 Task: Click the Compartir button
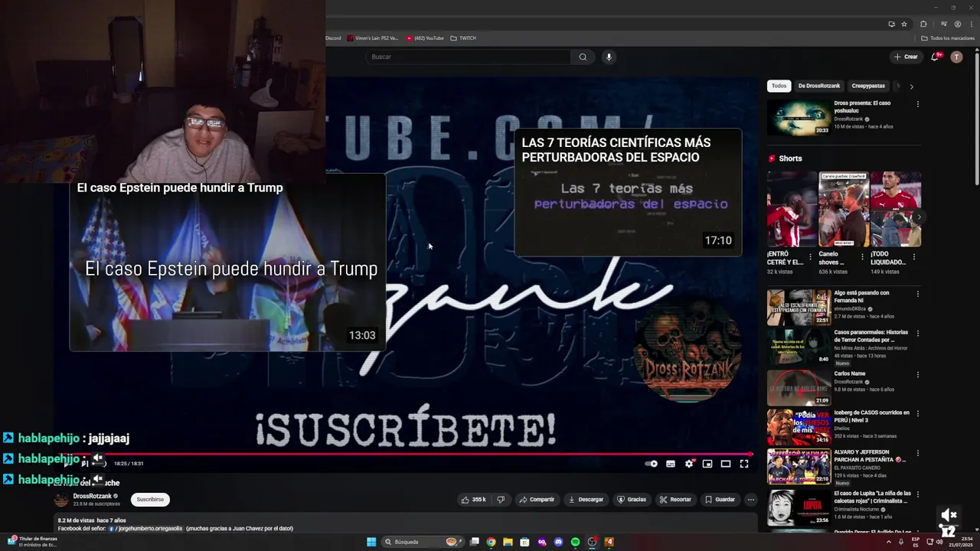537,500
